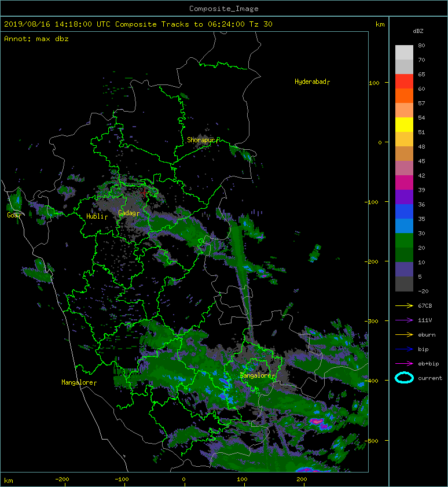
Task: Click the '2019/08/16 14:18:00 UTC' timestamp text
Action: click(57, 24)
